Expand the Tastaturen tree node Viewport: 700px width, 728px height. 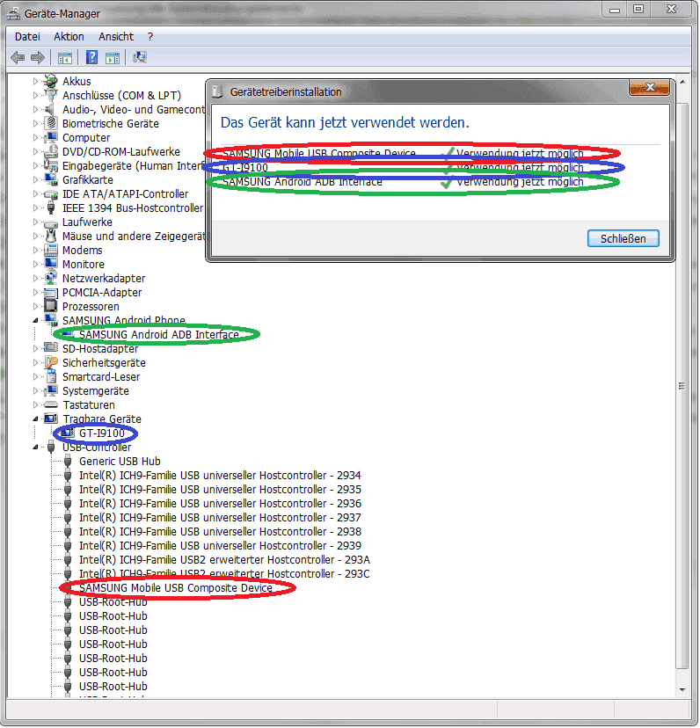pyautogui.click(x=35, y=404)
